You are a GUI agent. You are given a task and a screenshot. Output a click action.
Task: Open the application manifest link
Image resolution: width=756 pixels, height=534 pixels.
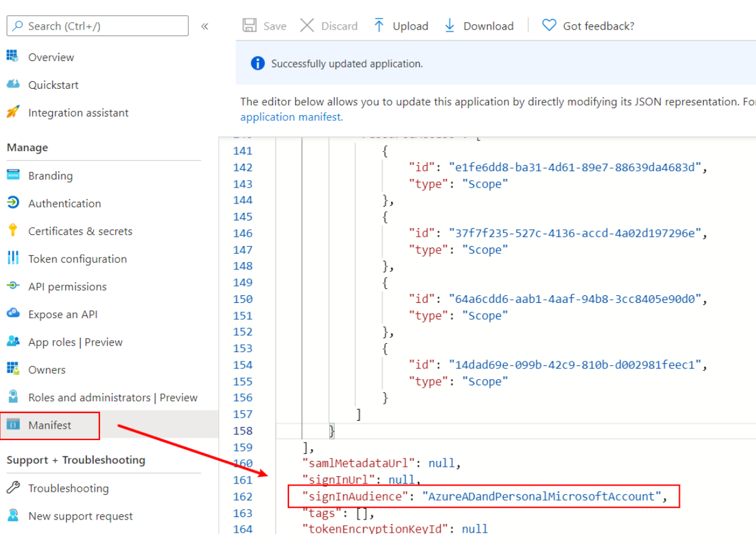tap(291, 117)
